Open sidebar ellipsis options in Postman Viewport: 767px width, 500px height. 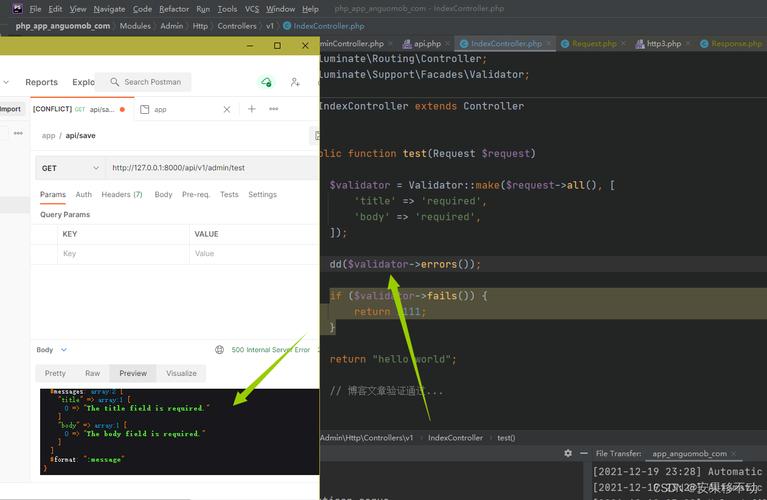18,133
